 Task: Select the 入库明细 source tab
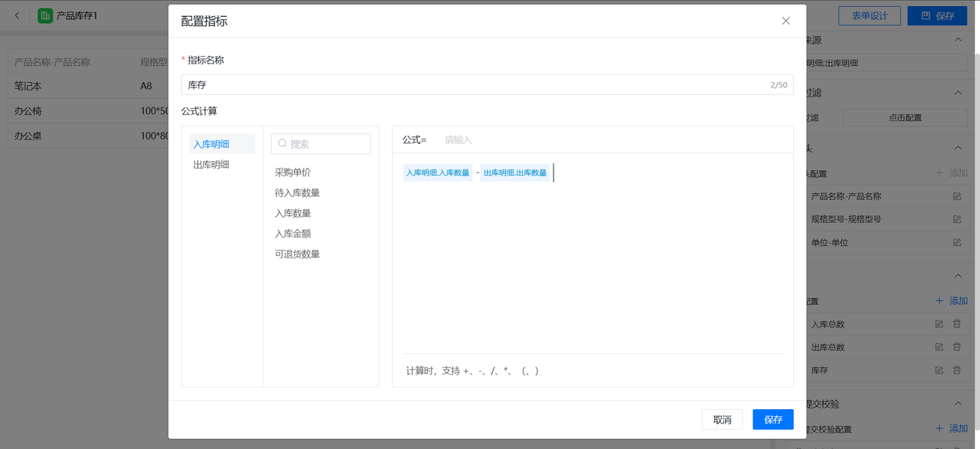211,144
